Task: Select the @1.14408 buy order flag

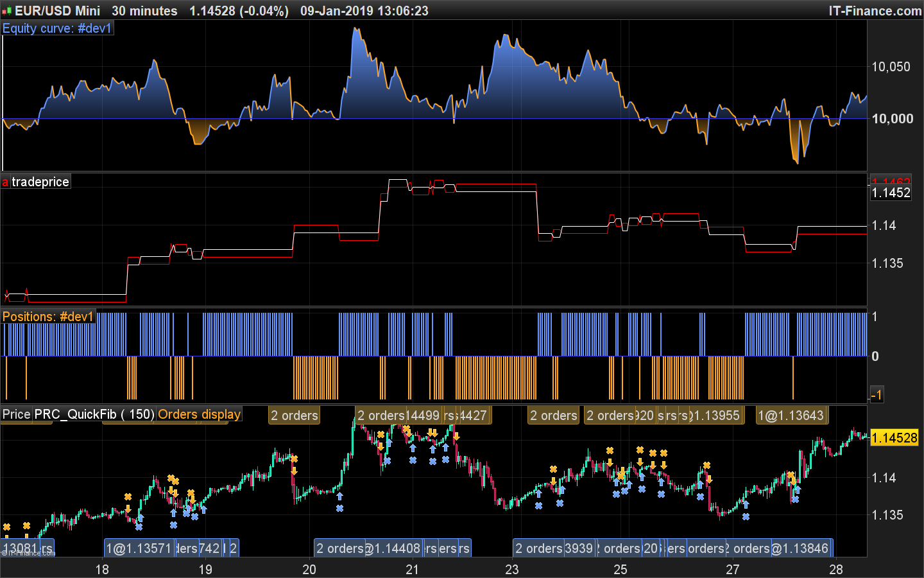Action: (393, 548)
